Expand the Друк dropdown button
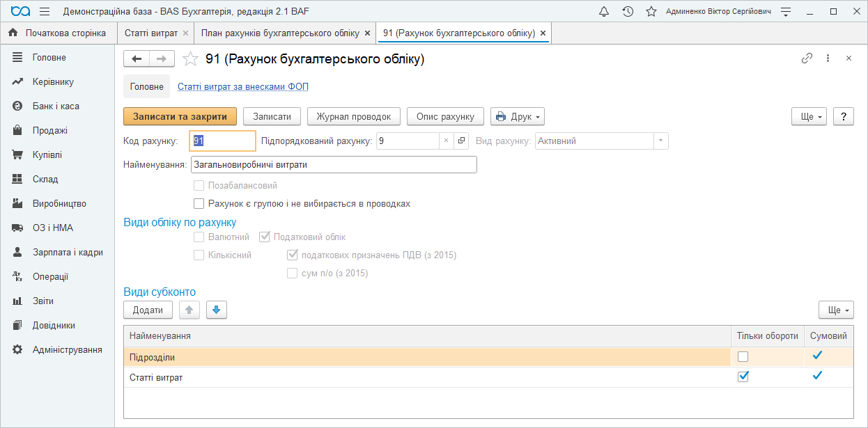The width and height of the screenshot is (868, 428). click(518, 116)
